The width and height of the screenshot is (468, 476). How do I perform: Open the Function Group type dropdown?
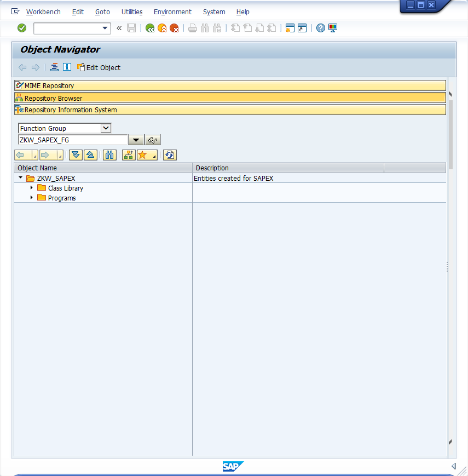coord(106,128)
